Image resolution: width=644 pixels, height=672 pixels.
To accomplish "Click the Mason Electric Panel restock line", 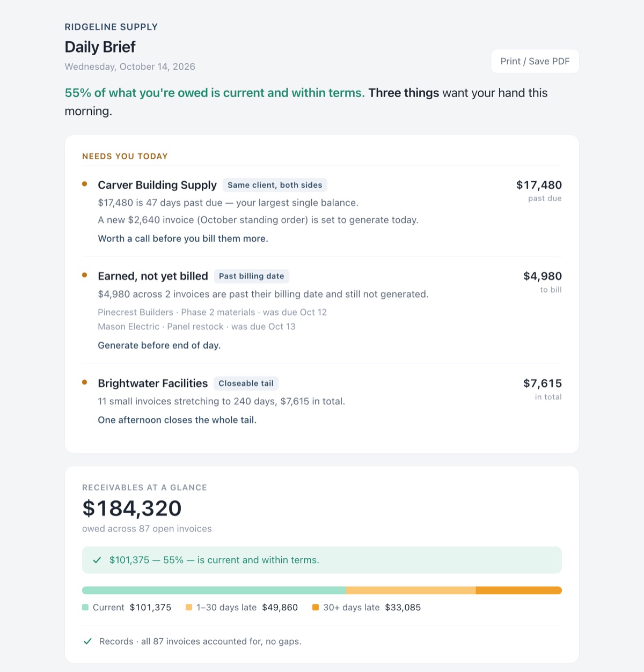I will [x=196, y=327].
